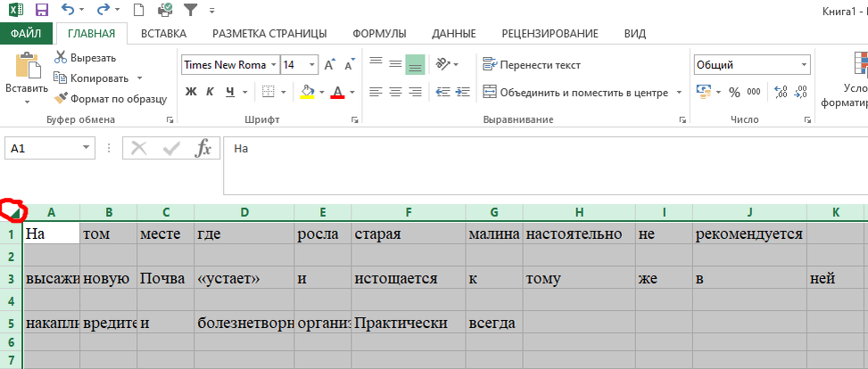
Task: Switch to РЕЦЕНЗИРОВАНИЕ ribbon tab
Action: pyautogui.click(x=550, y=34)
